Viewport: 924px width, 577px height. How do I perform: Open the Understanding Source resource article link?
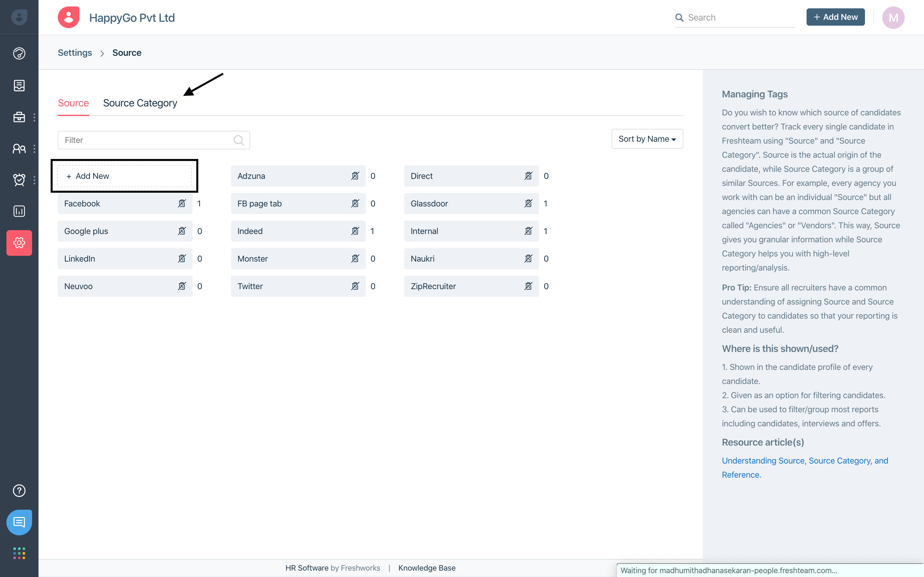click(805, 461)
